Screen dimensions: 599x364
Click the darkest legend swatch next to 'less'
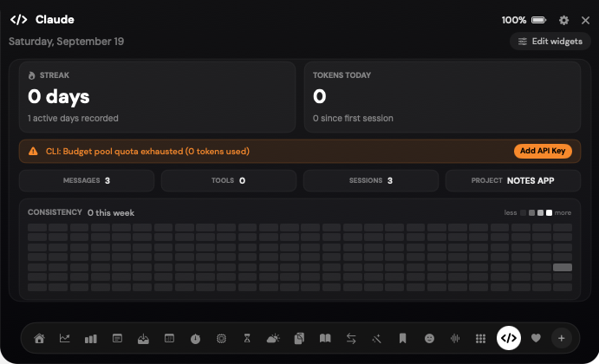523,212
